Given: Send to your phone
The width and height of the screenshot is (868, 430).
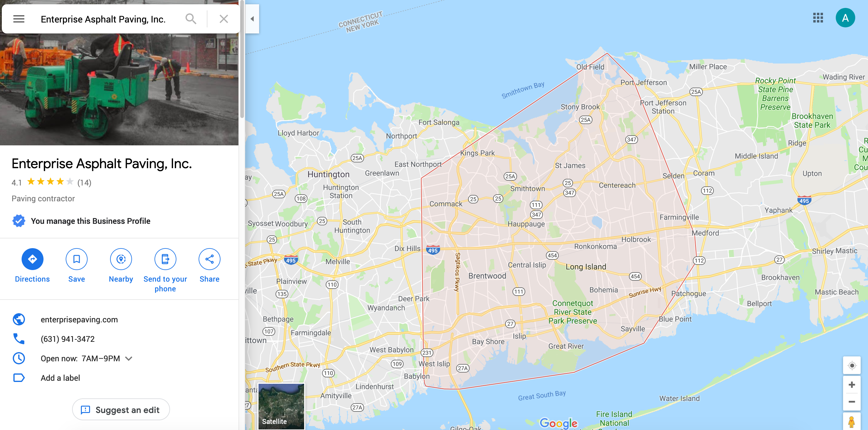Looking at the screenshot, I should tap(165, 270).
